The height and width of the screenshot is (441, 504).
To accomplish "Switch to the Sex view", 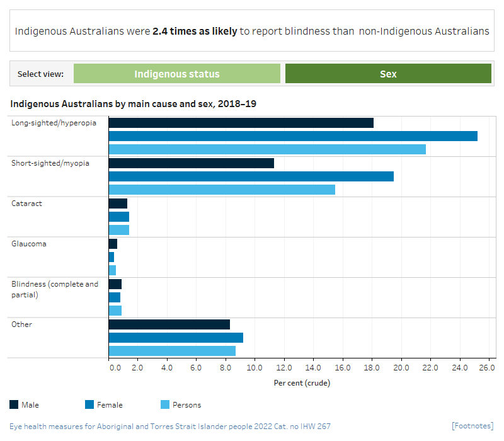I will pyautogui.click(x=388, y=73).
